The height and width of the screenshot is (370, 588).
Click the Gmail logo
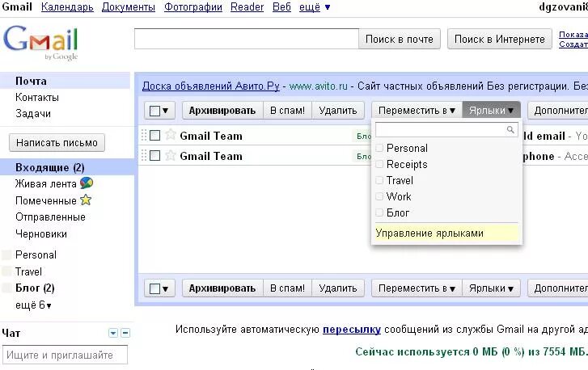[x=40, y=42]
